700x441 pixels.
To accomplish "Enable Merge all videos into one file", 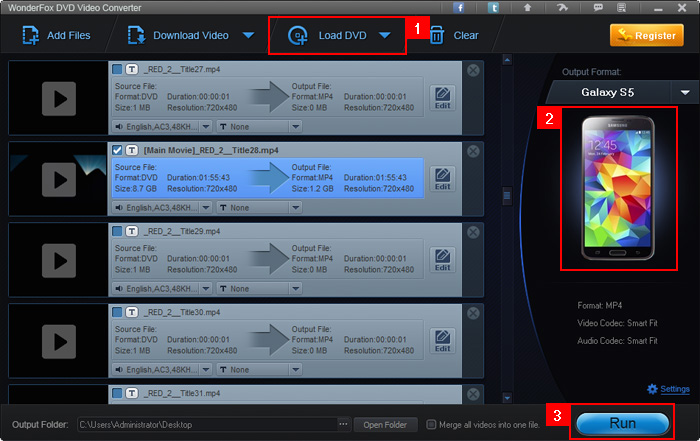I will click(x=431, y=424).
